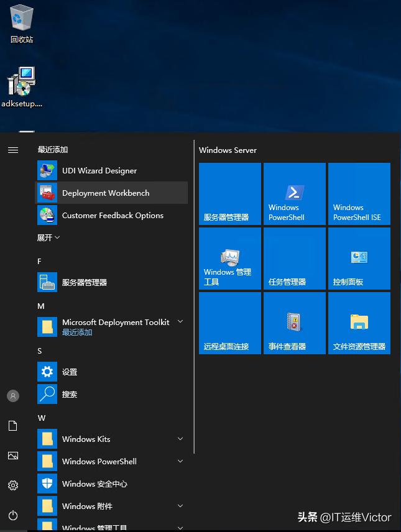This screenshot has width=401, height=532.
Task: Open Windows PowerShell tile
Action: coord(295,194)
